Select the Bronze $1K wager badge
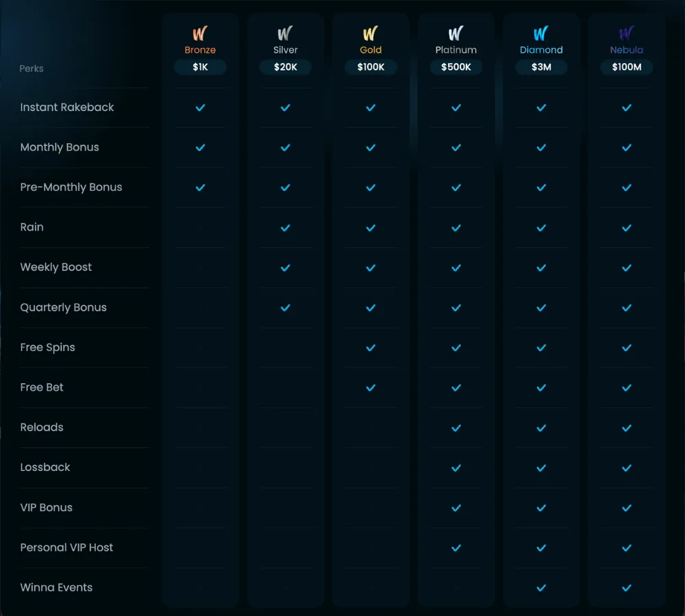 [x=200, y=67]
